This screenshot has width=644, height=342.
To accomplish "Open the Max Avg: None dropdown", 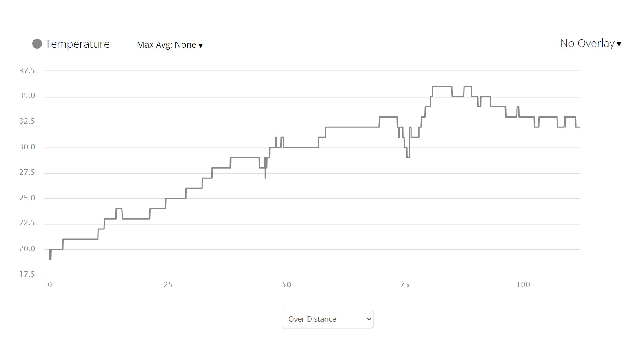I will (170, 45).
